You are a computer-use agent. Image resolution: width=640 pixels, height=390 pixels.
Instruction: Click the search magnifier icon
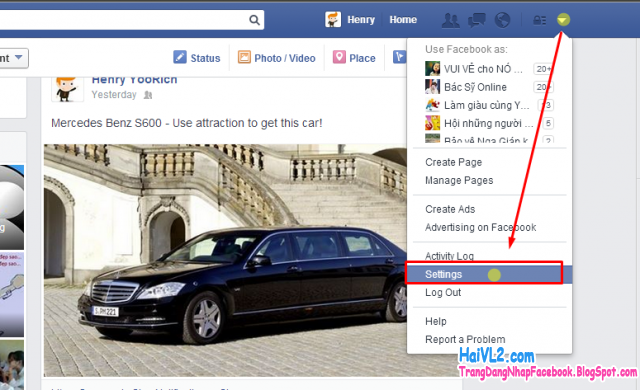click(254, 20)
